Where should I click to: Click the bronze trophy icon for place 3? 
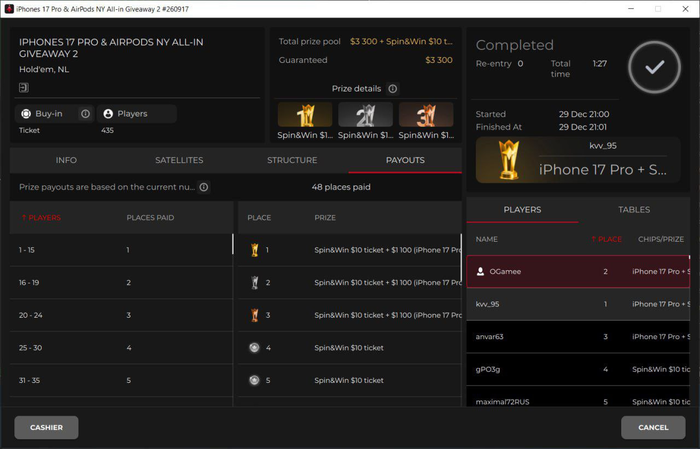[254, 315]
